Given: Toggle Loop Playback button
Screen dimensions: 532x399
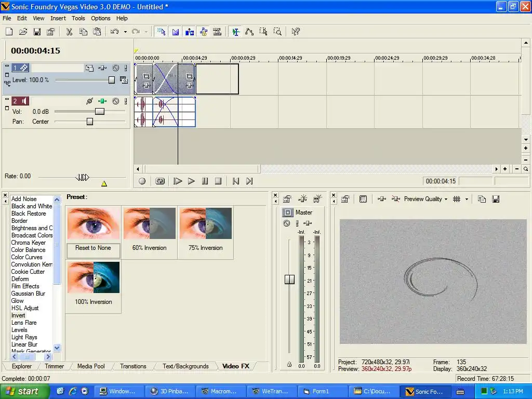Looking at the screenshot, I should coord(160,181).
